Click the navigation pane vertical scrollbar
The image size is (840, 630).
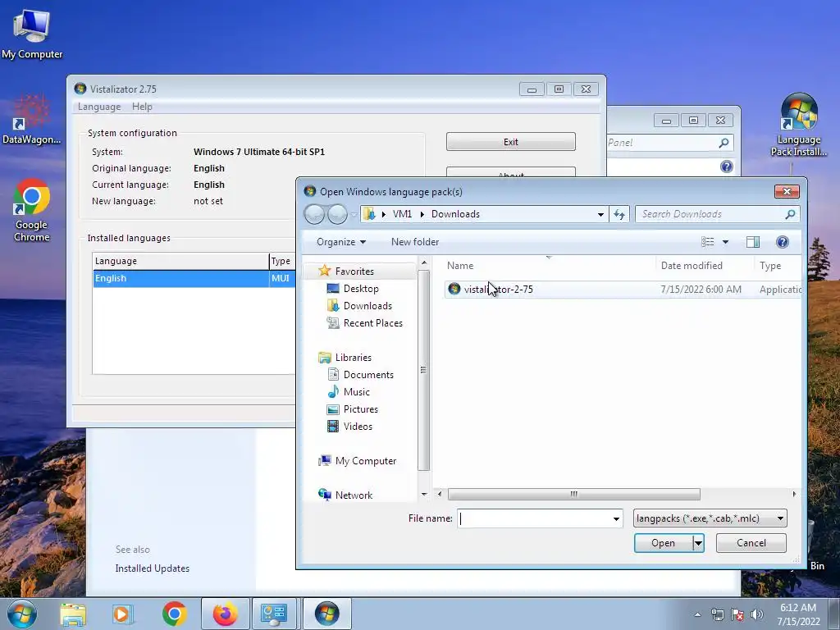(423, 370)
